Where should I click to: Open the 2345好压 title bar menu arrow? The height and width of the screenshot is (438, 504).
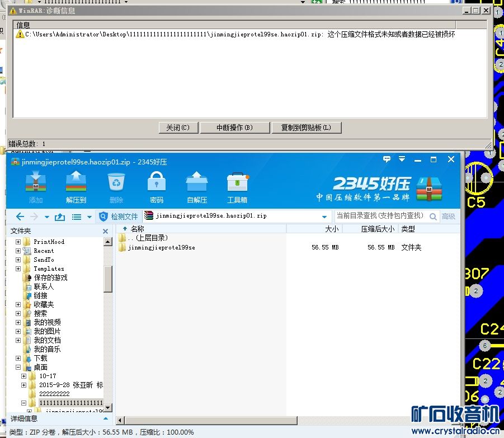point(402,159)
